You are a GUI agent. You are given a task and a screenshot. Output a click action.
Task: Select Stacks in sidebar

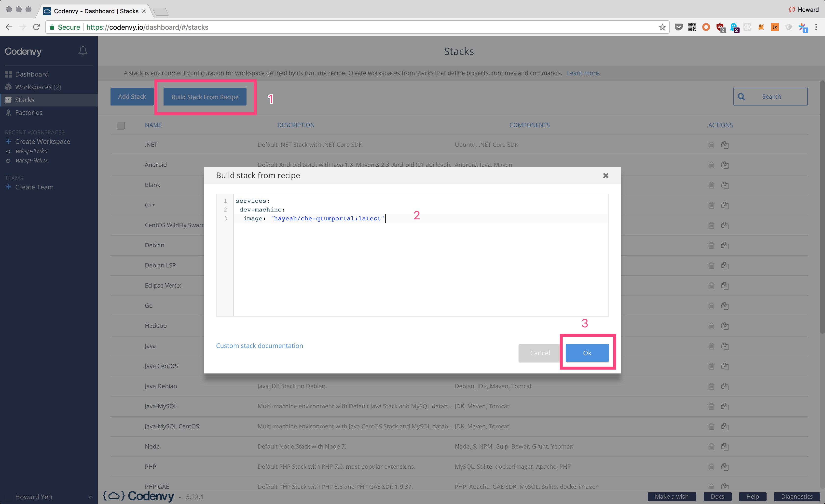point(49,100)
